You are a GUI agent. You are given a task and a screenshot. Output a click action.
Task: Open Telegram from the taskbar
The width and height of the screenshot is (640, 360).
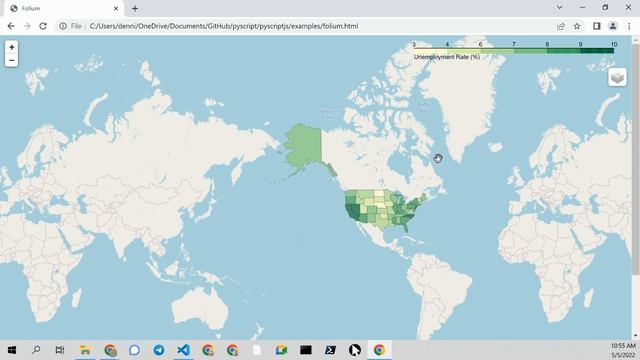159,350
